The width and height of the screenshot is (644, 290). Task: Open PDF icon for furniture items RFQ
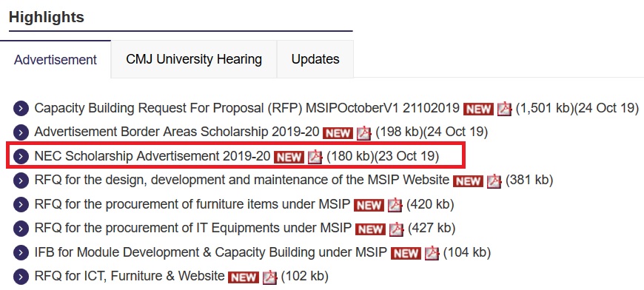395,205
